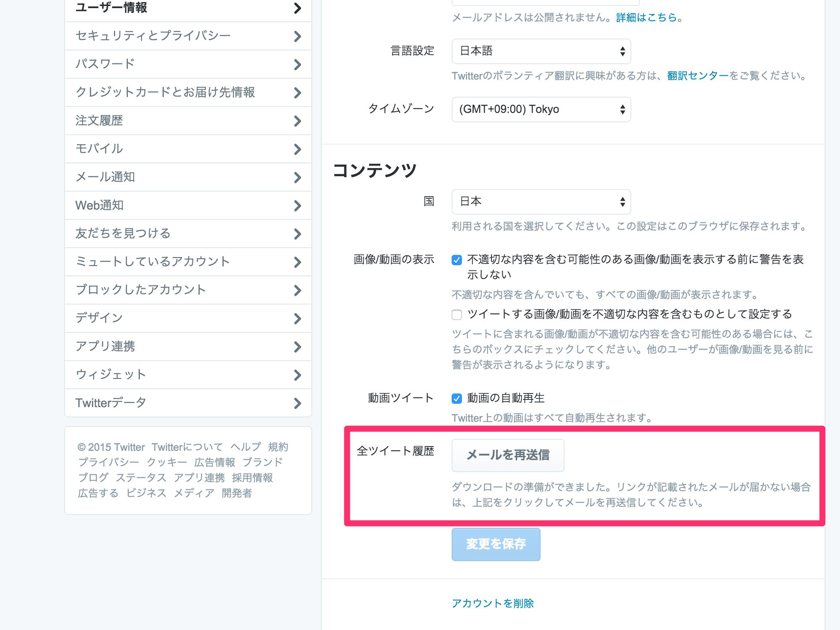Screen dimensions: 840x630
Task: Open ブロックしたアカウント list
Action: point(188,290)
